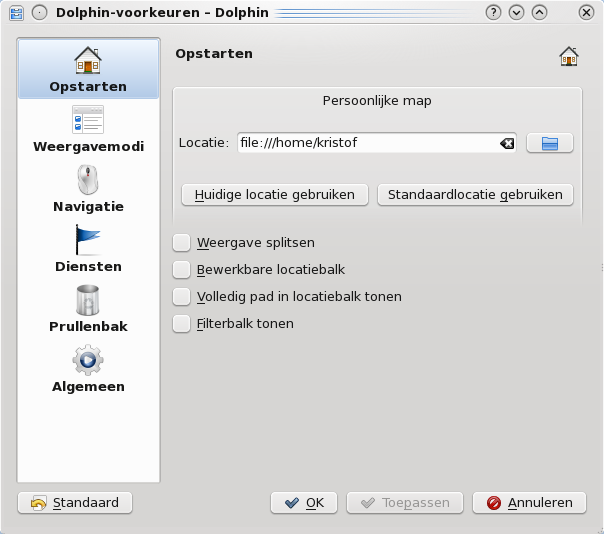Click the folder browse icon beside Locatie
604x534 pixels.
click(549, 143)
